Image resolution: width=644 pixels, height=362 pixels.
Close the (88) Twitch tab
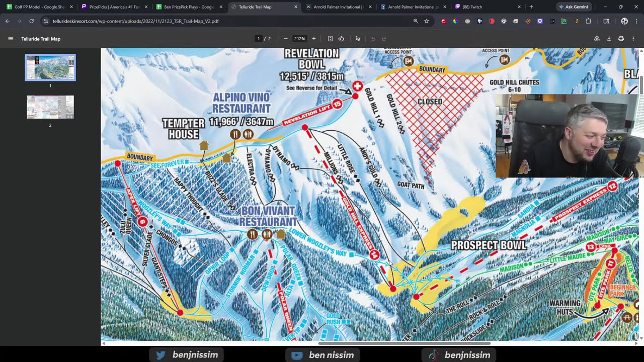[519, 7]
